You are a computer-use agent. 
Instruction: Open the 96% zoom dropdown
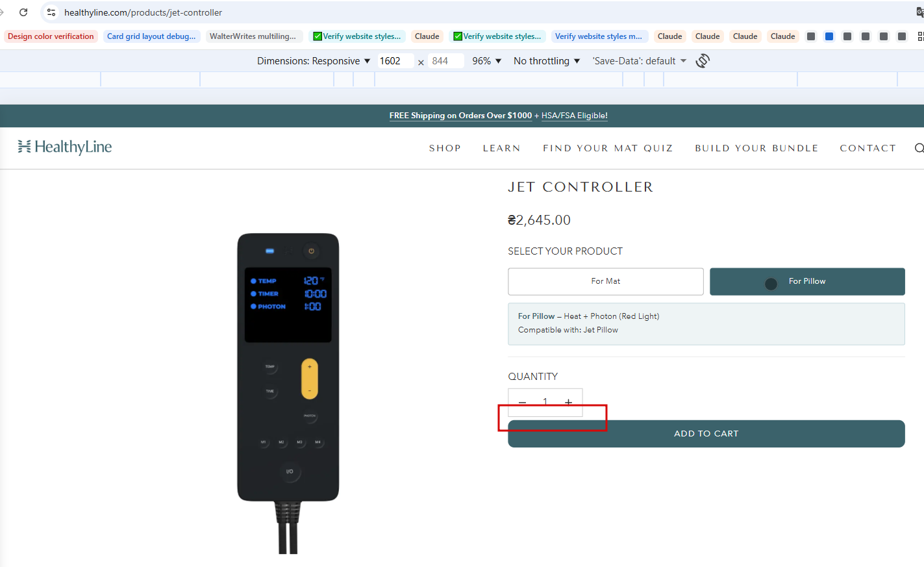487,61
